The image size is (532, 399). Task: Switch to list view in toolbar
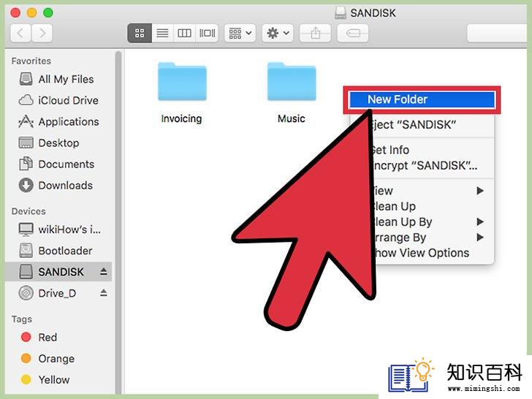(162, 33)
